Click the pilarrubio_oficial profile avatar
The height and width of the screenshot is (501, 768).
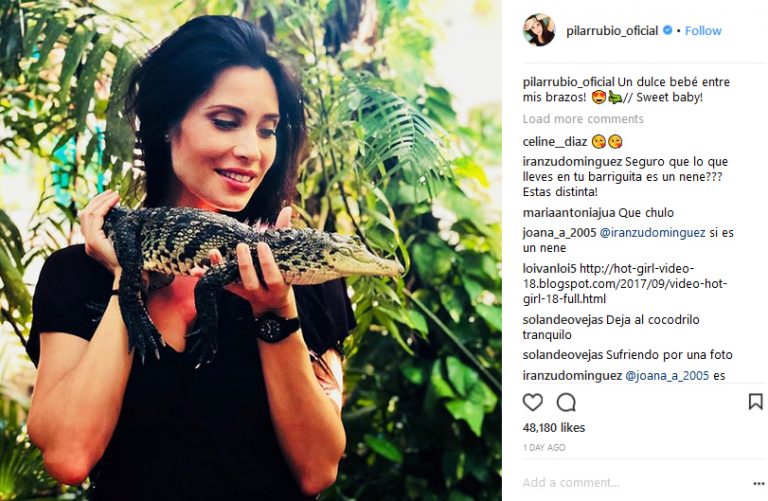click(539, 30)
